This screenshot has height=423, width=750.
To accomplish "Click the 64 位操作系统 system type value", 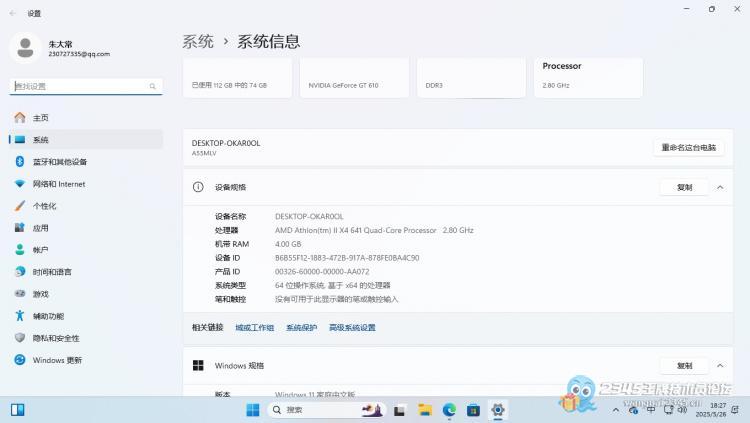I will pyautogui.click(x=332, y=285).
